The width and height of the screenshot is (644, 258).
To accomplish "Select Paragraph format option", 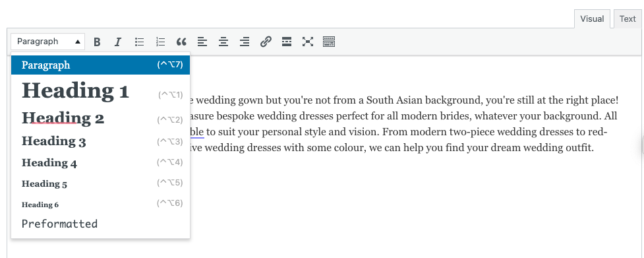I will 101,65.
